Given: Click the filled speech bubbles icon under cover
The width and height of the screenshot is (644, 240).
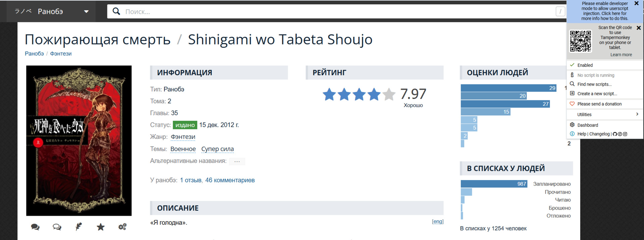Looking at the screenshot, I should [35, 227].
